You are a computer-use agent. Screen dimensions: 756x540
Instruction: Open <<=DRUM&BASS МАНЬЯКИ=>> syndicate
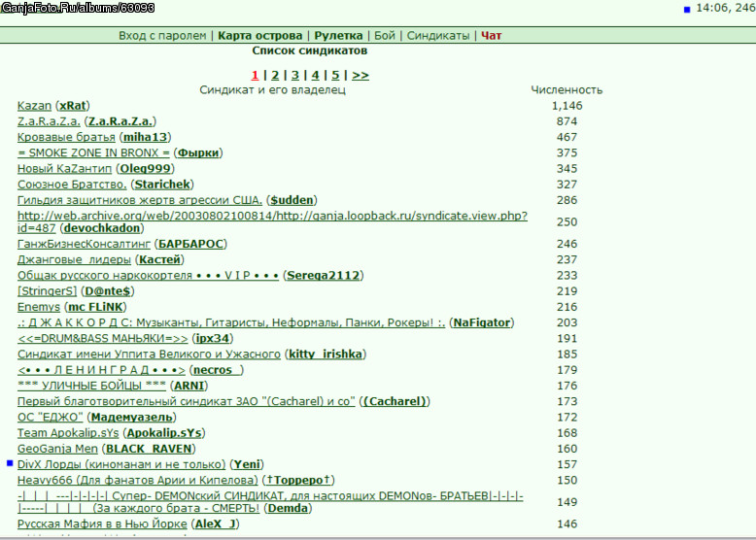tap(103, 339)
